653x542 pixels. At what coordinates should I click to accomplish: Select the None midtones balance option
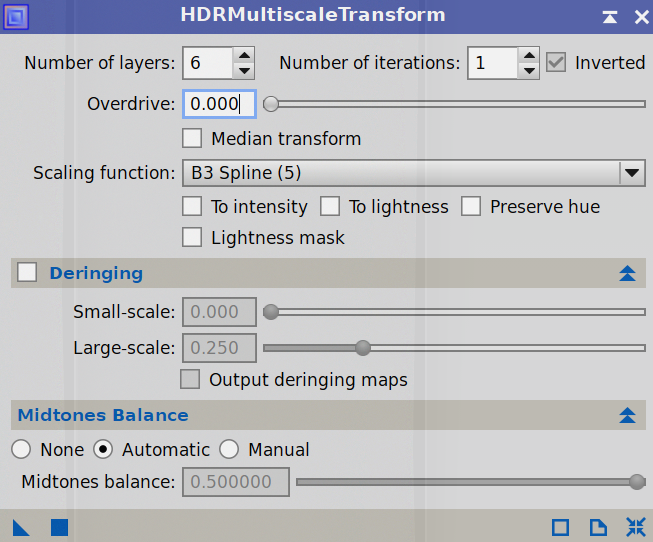(21, 449)
